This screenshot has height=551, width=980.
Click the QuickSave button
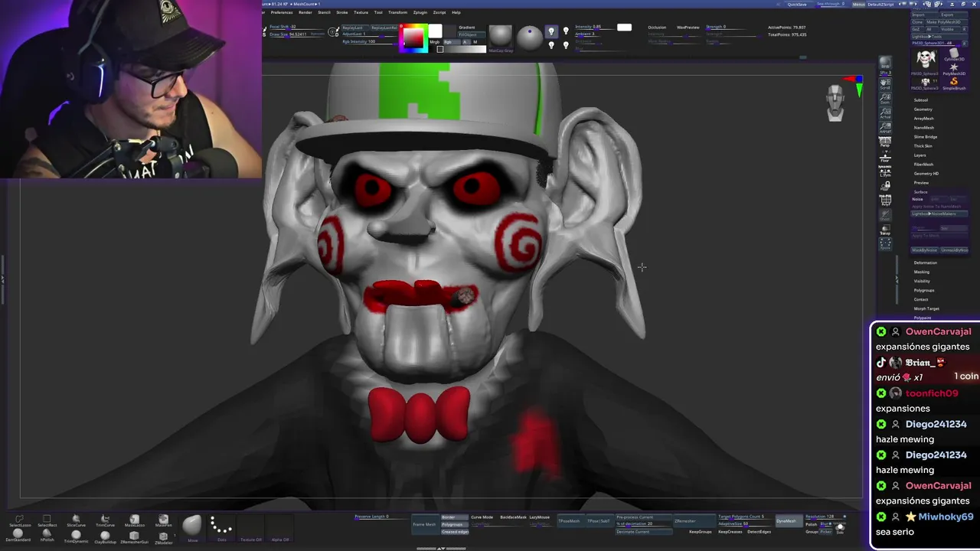click(796, 4)
